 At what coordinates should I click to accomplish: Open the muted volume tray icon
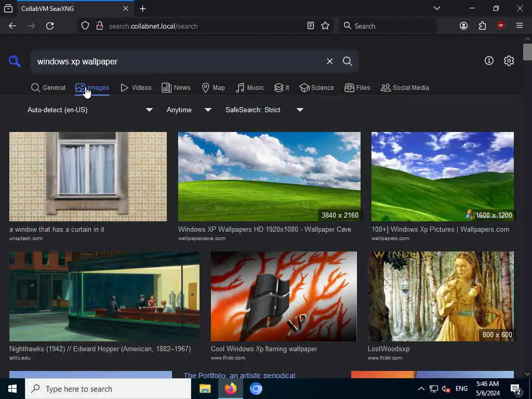(446, 389)
